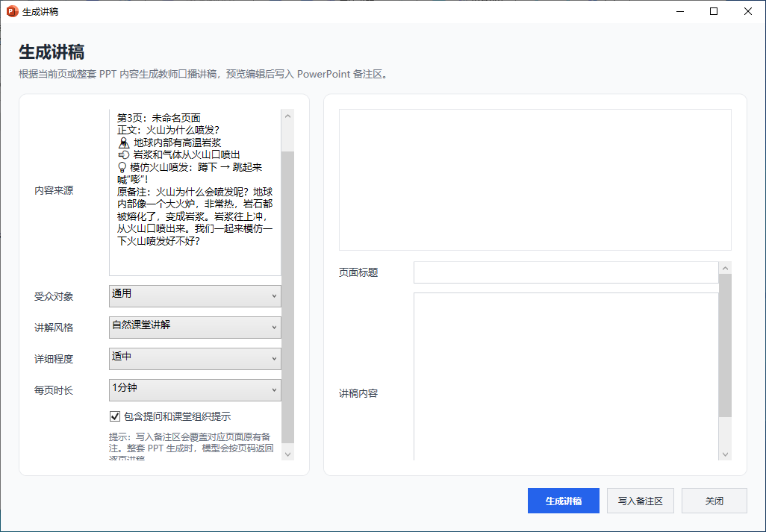Click the 受众对象 label
The width and height of the screenshot is (766, 532).
tap(54, 296)
